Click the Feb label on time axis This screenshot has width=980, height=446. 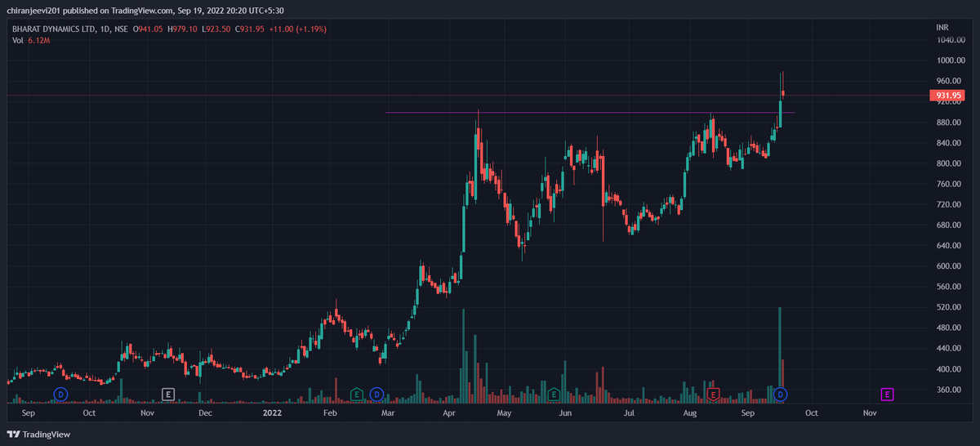pos(329,413)
